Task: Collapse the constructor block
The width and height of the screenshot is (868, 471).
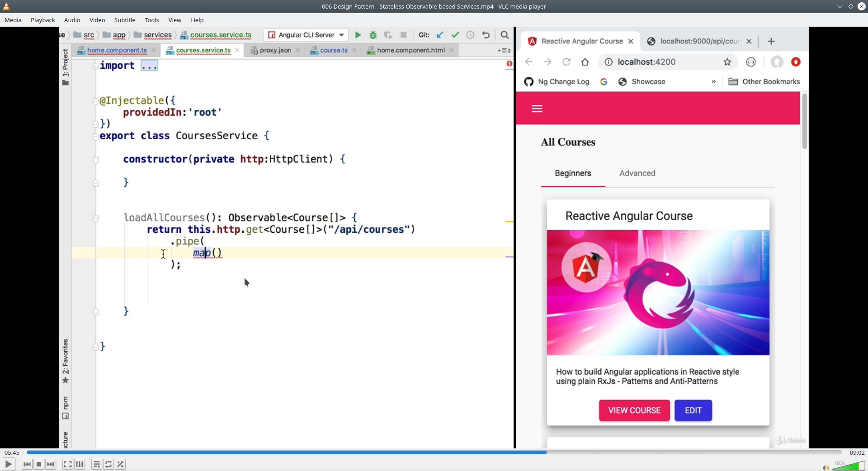Action: (95, 160)
